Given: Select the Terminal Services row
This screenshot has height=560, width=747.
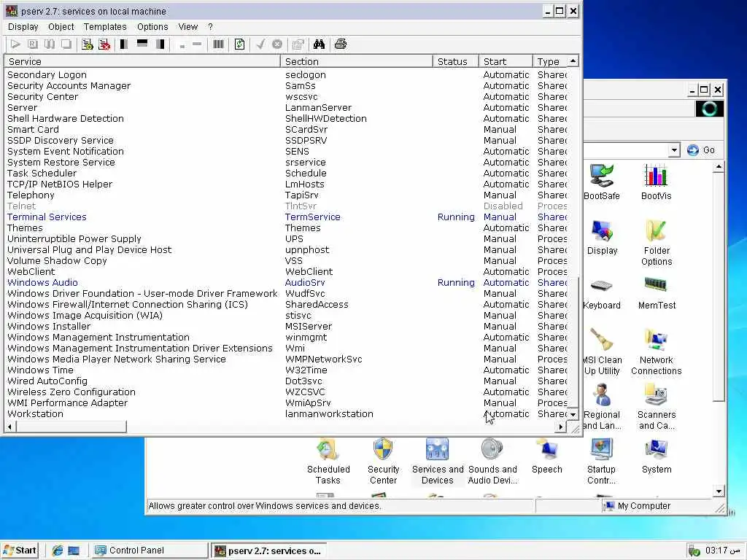Looking at the screenshot, I should pyautogui.click(x=286, y=217).
